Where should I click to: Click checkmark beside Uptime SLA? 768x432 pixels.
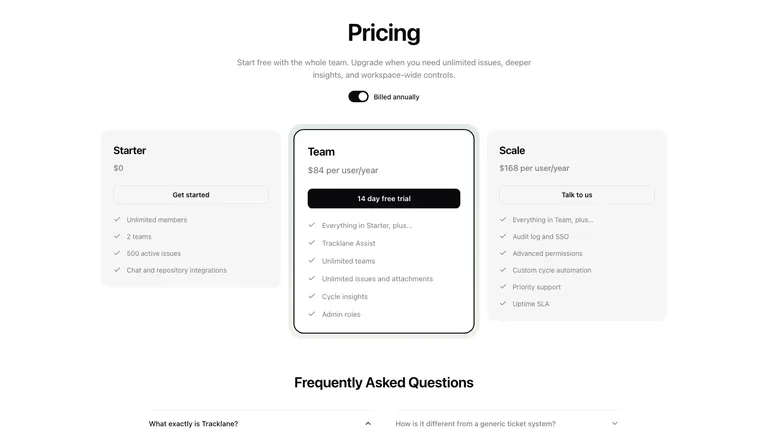[503, 303]
